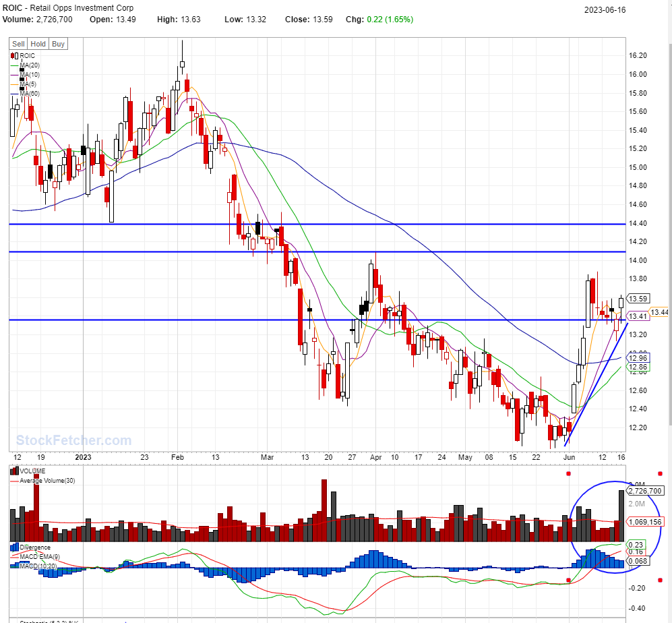Screen dimensions: 672x623
Task: Click the MA(5) legend entry
Action: click(23, 84)
